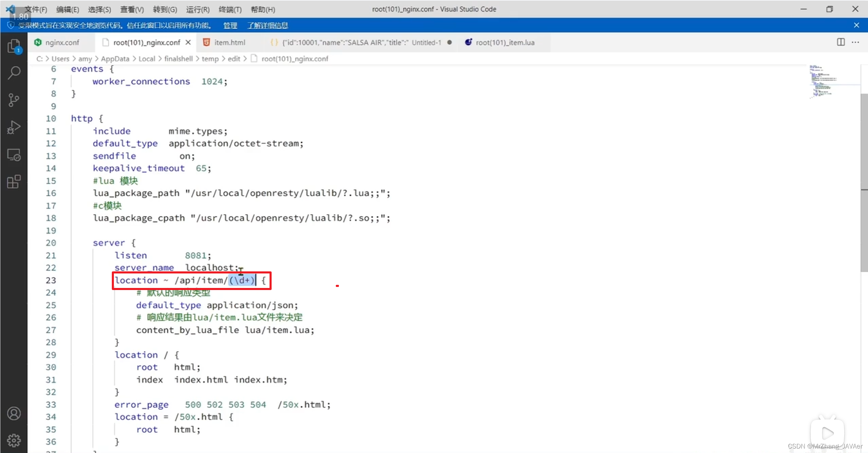Click the 了解详细信息 learn more link

[x=267, y=25]
